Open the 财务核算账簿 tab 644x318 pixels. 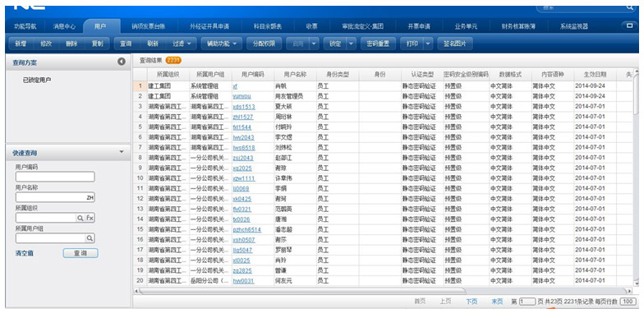point(518,26)
